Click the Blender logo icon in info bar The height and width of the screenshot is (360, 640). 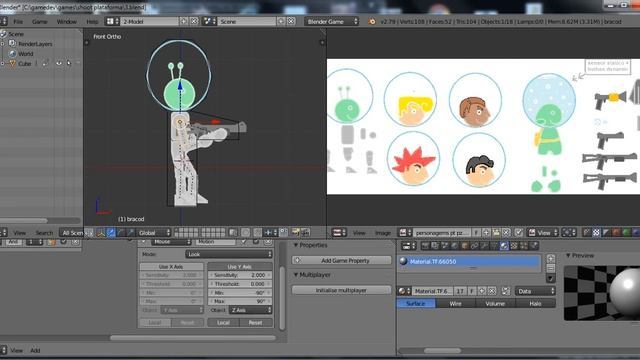372,21
